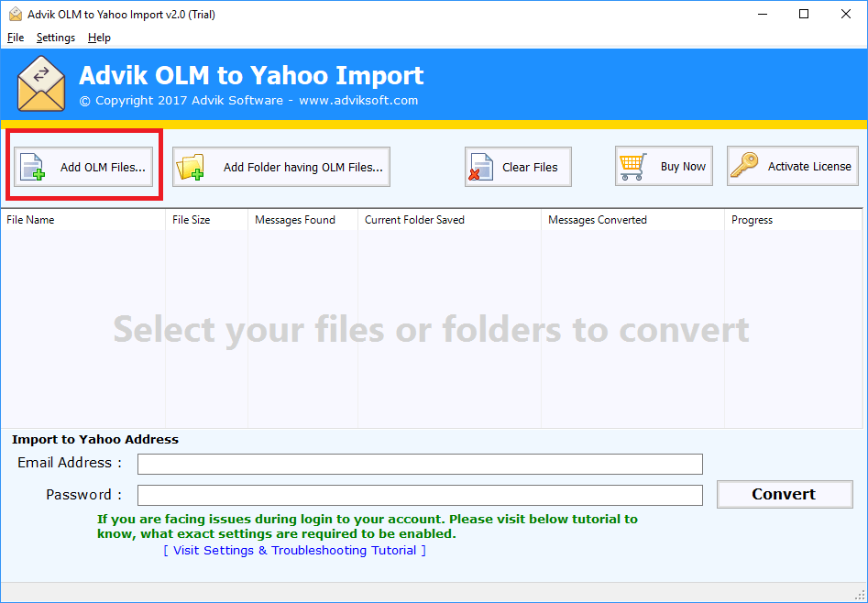The width and height of the screenshot is (868, 603).
Task: Maximize the Advik window
Action: (x=804, y=15)
